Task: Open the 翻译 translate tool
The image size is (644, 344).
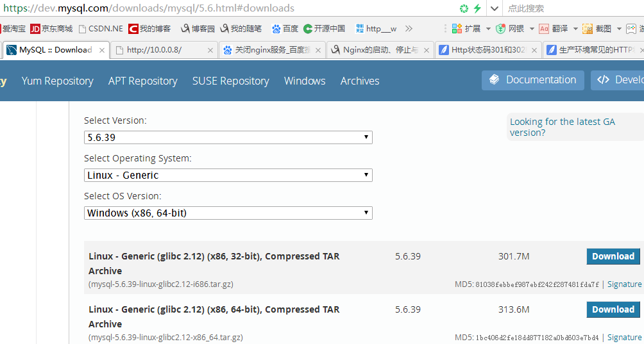Action: 553,29
